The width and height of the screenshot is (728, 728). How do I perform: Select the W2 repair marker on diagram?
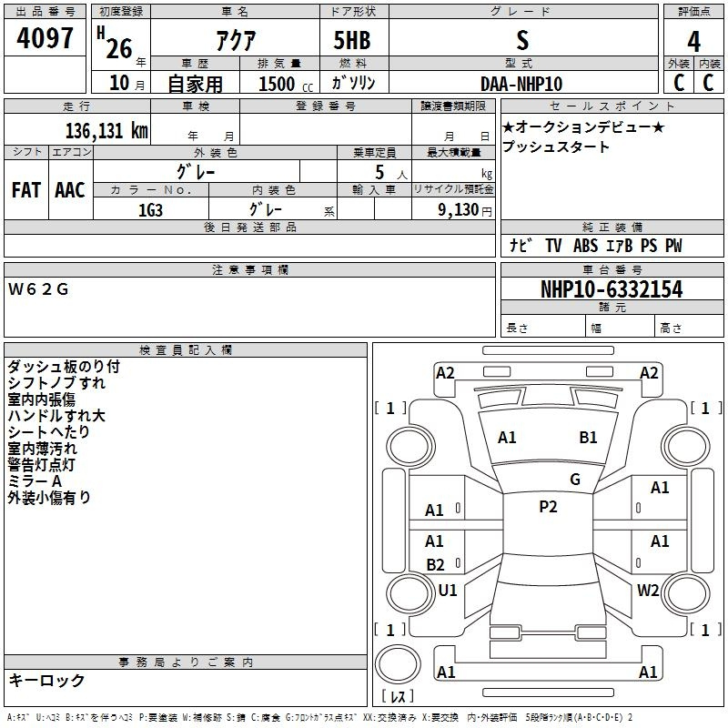click(648, 590)
